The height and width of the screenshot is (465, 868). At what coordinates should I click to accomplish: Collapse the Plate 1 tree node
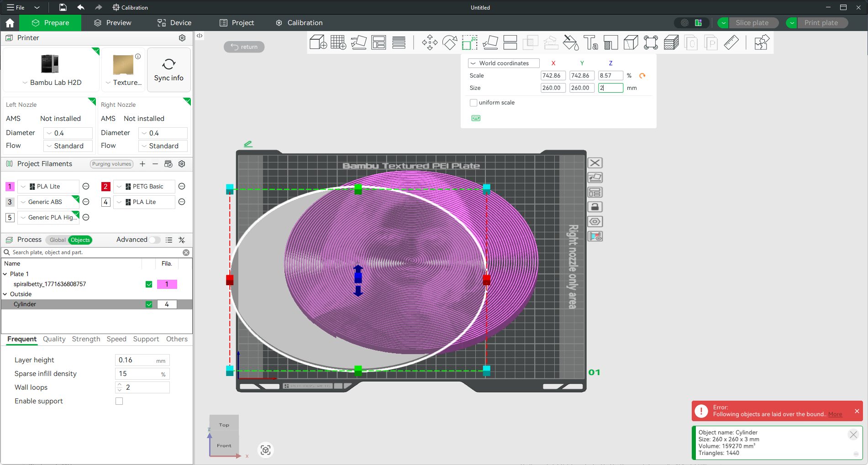[5, 274]
